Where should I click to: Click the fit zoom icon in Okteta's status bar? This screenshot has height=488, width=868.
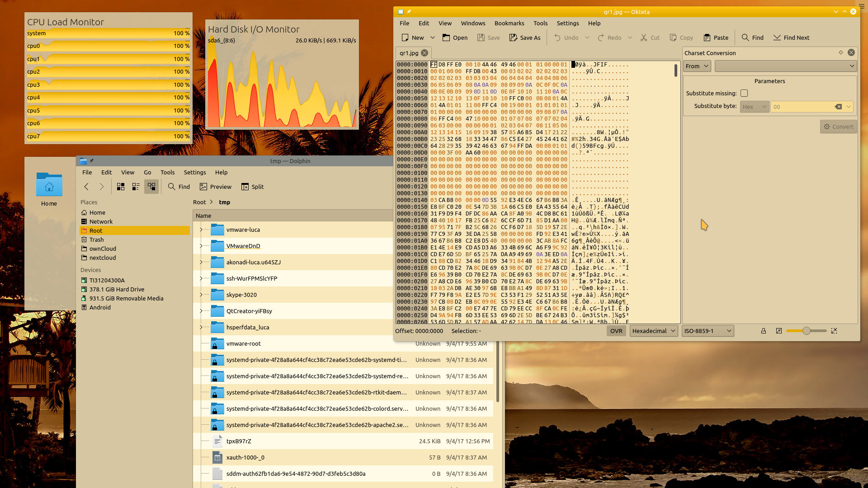point(779,331)
